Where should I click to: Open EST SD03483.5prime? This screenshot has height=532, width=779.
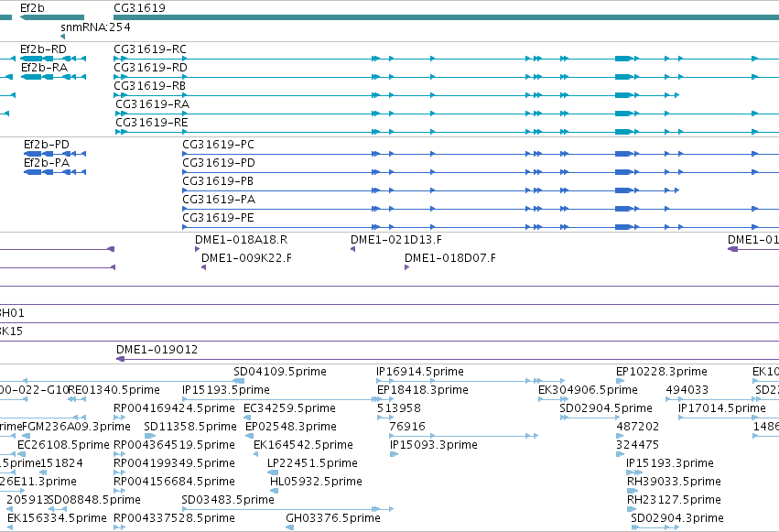click(x=228, y=500)
